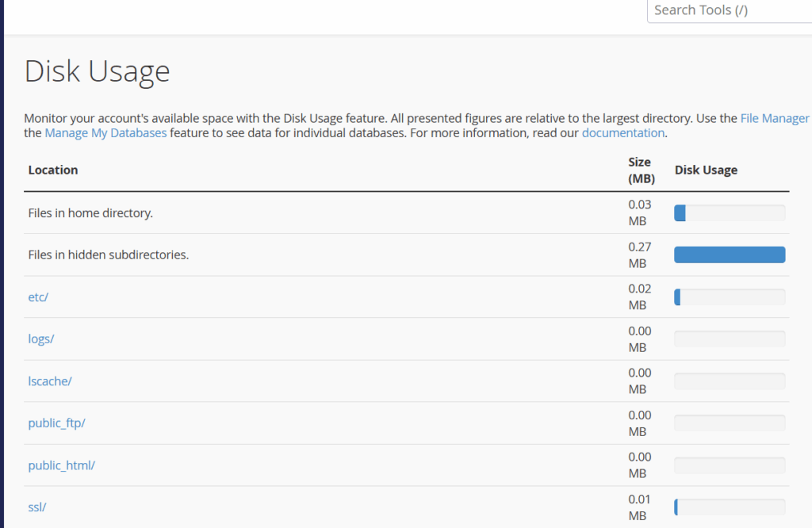
Task: Open the logs/ directory link
Action: click(41, 339)
